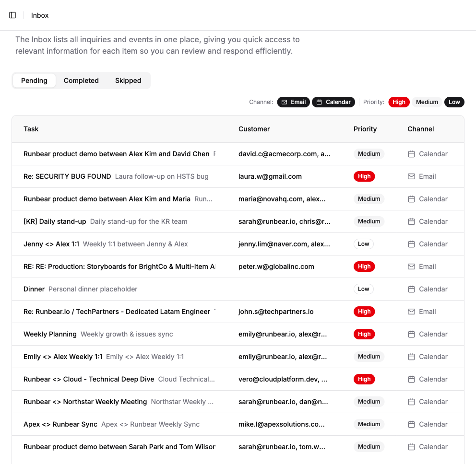The width and height of the screenshot is (476, 464).
Task: Toggle the Calendar channel filter
Action: pyautogui.click(x=333, y=102)
